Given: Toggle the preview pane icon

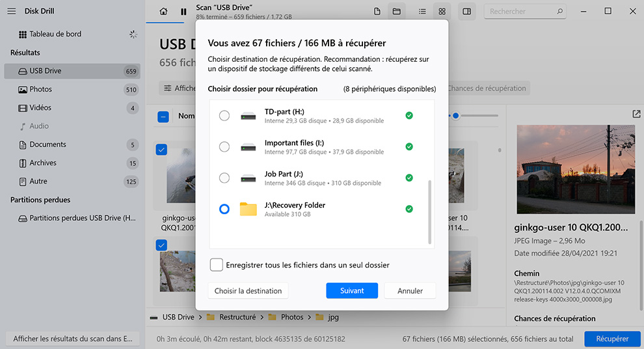Looking at the screenshot, I should pos(467,12).
